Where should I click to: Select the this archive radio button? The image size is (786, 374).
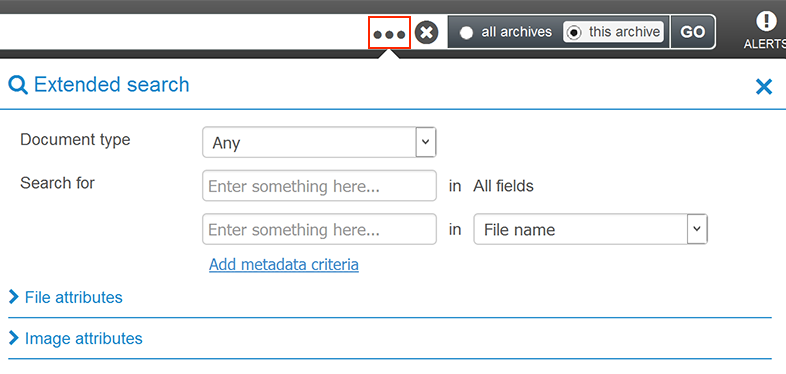click(x=574, y=33)
